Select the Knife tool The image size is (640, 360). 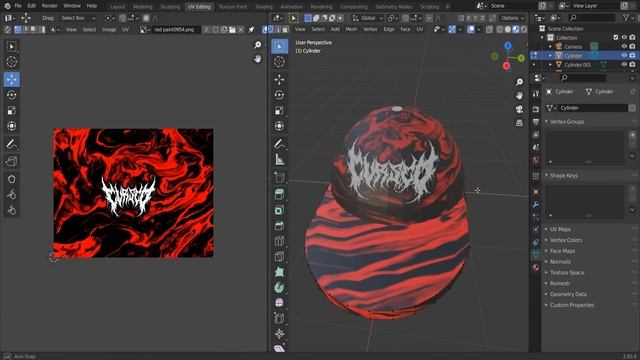coord(279,257)
